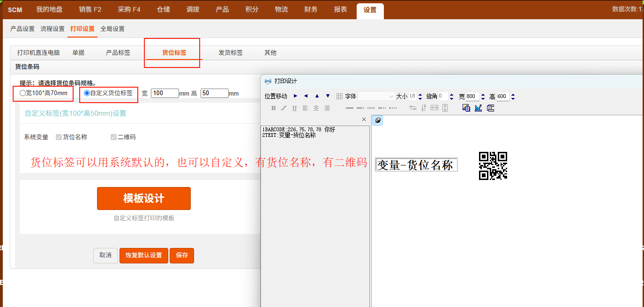Toggle the 二维码 system variable checkbox
This screenshot has height=307, width=644.
[113, 137]
